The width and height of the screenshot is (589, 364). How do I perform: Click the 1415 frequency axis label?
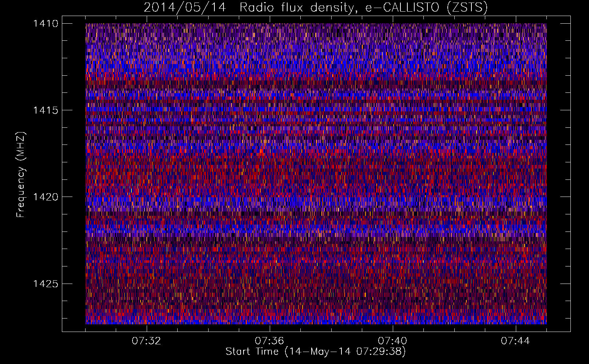click(x=46, y=110)
